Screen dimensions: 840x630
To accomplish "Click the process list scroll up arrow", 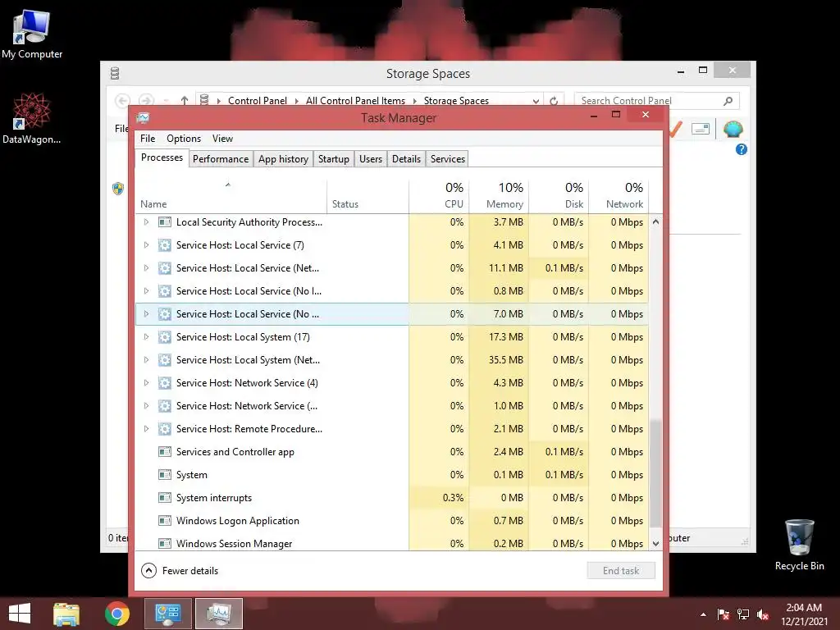I will coord(655,221).
